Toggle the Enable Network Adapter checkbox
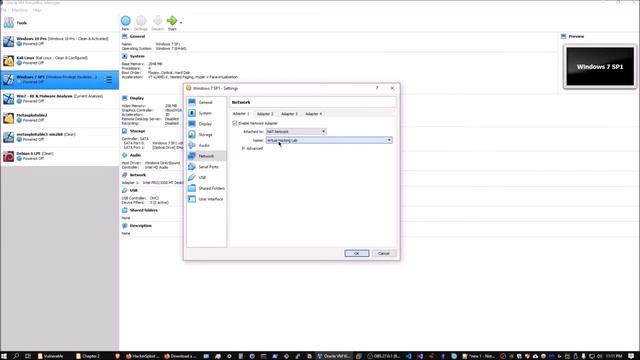640x360 pixels. point(235,123)
